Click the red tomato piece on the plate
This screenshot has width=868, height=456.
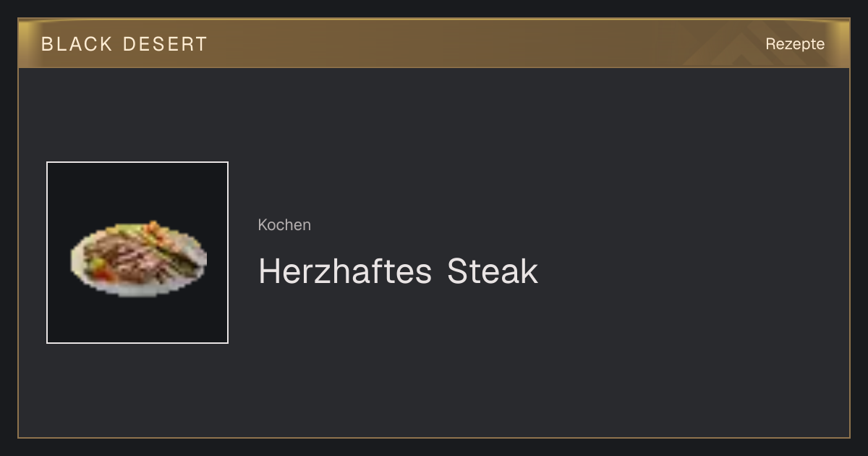tap(105, 274)
